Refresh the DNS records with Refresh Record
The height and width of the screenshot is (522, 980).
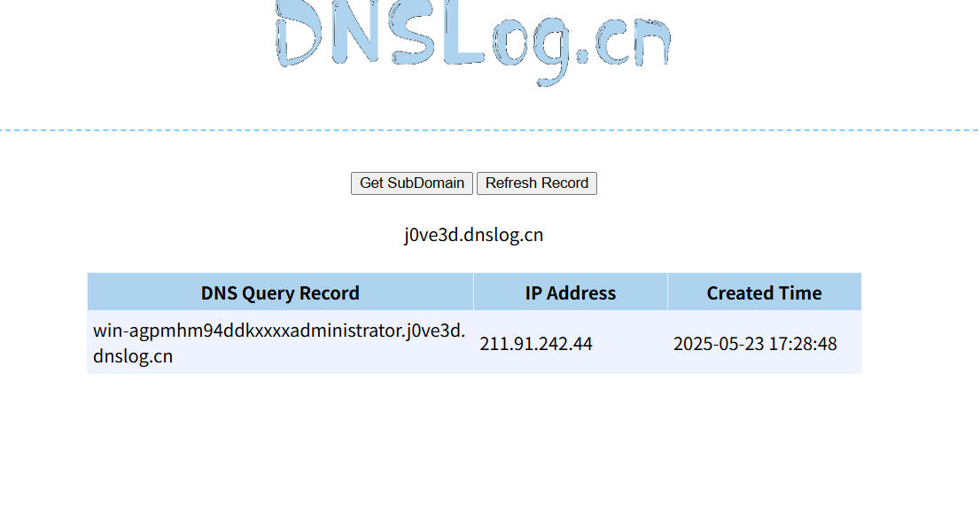[537, 183]
